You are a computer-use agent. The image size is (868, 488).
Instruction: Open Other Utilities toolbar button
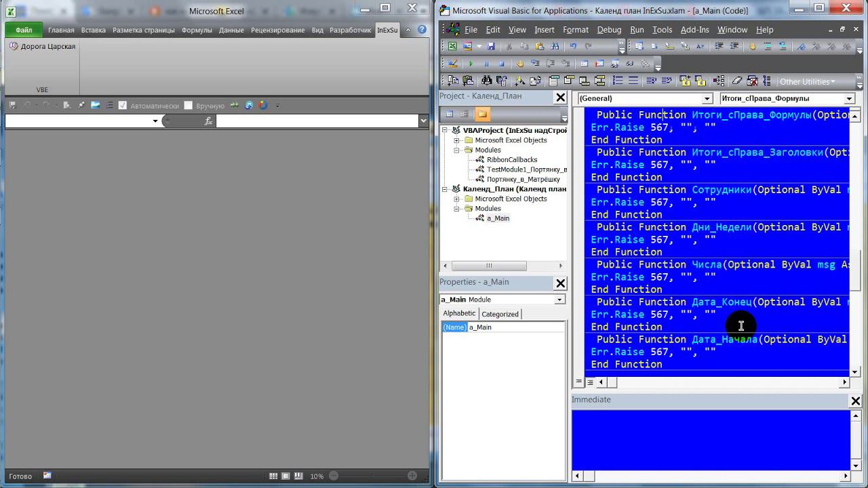tap(807, 82)
